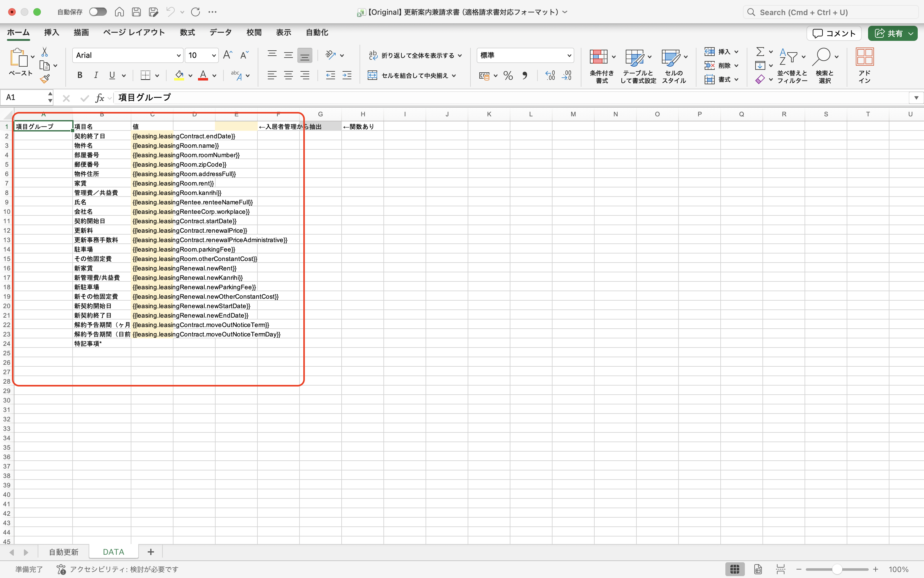Image resolution: width=924 pixels, height=578 pixels.
Task: Click セルを結合して中央揃え button
Action: point(408,76)
